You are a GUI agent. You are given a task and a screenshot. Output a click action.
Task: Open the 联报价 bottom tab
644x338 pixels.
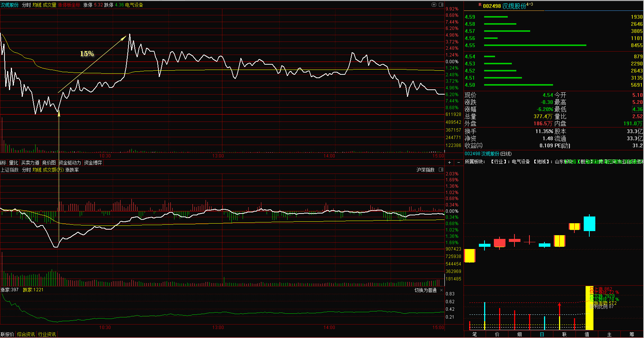7,334
